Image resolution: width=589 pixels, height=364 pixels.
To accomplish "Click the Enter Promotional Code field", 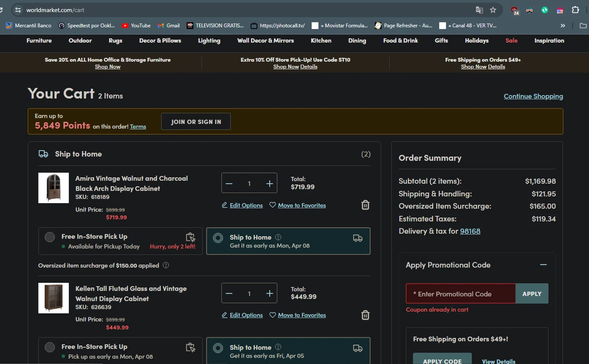I will (460, 294).
